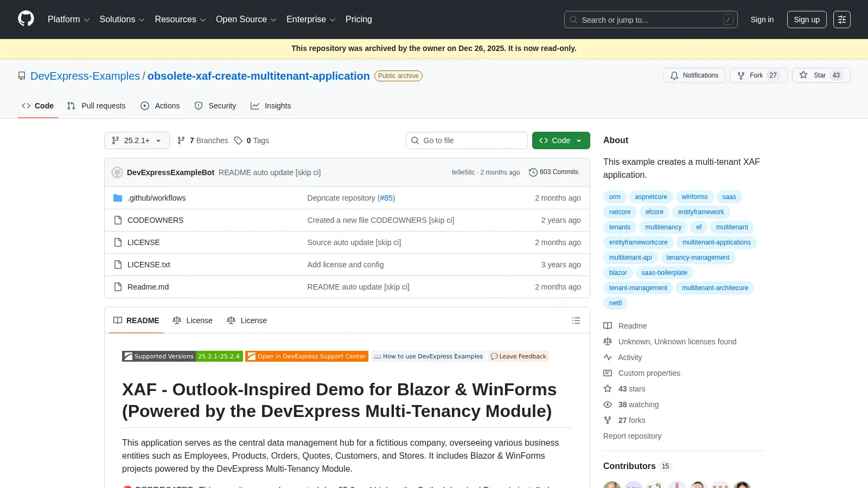Switch to the Pull requests tab
Screen dimensions: 868x488
(96, 106)
